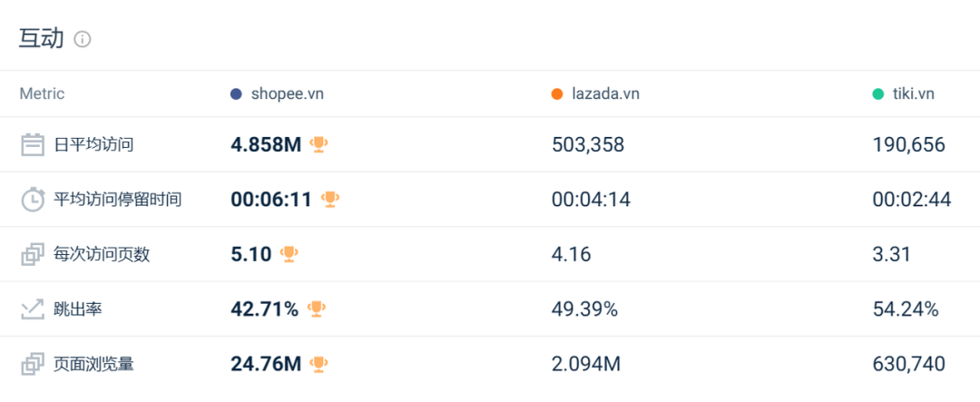Click the clock icon for 平均访问停留时间

(33, 200)
